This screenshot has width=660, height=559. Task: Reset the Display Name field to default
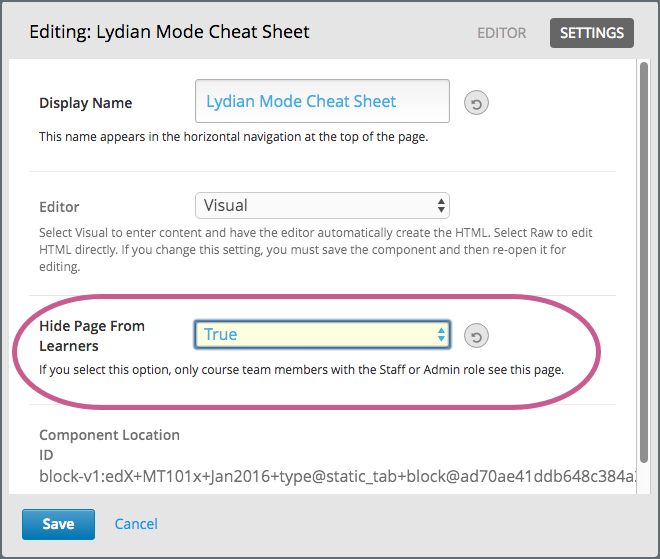click(476, 102)
